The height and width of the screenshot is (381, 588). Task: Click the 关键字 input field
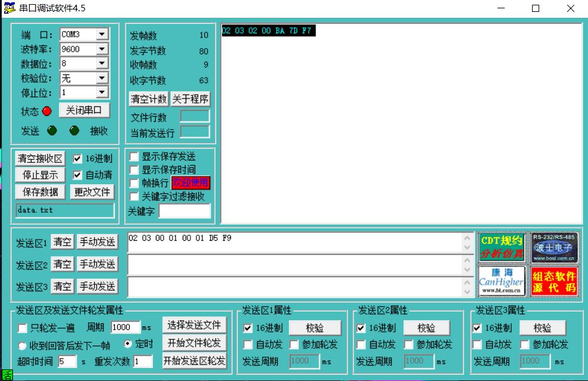[x=184, y=211]
